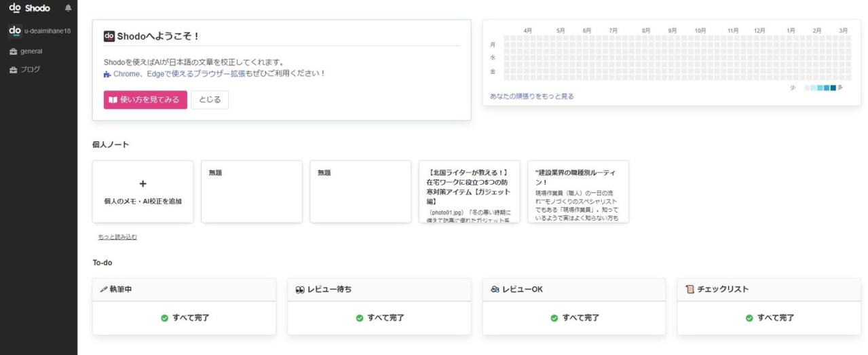Viewport: 868px width, 355px height.
Task: Open the u-deaimihane18 account avatar icon
Action: coord(14,31)
